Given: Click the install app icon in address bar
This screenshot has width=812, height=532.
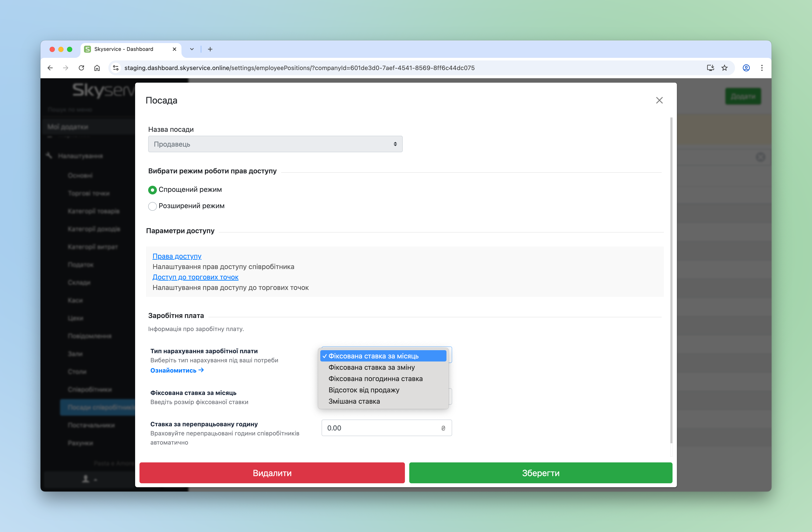Looking at the screenshot, I should (710, 68).
